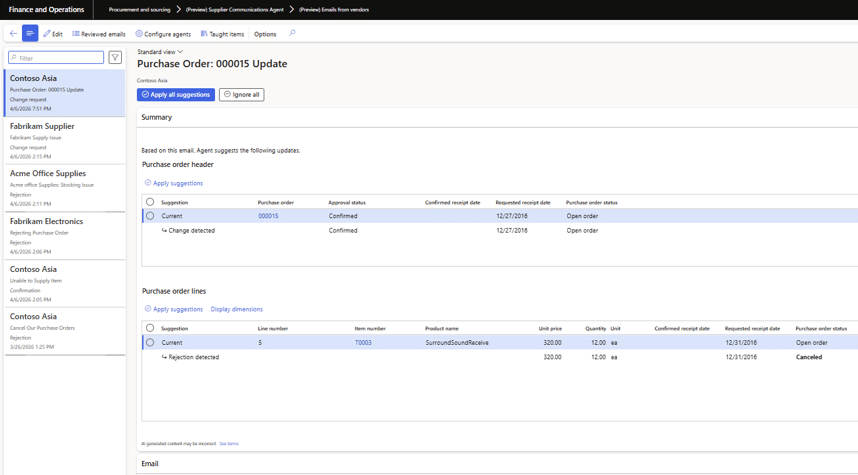Sort by Confirmed receipt date in header grid
858x475 pixels.
coord(453,202)
